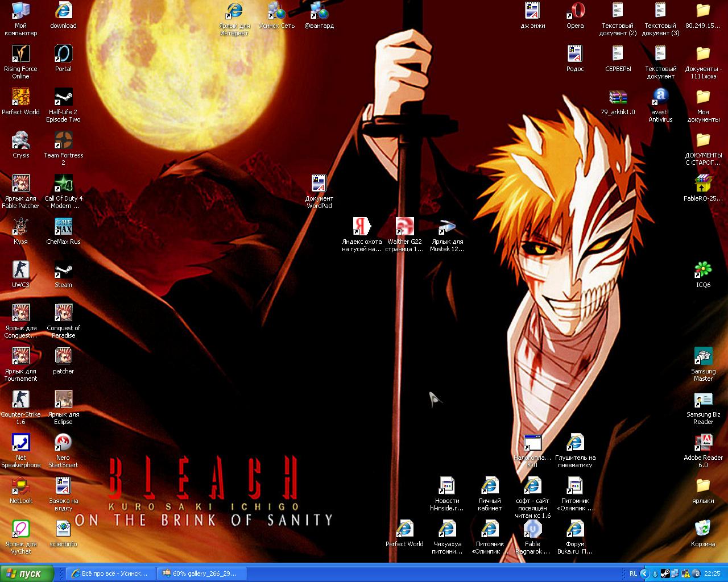Switch to the Всё про всё taskbar window

click(109, 573)
